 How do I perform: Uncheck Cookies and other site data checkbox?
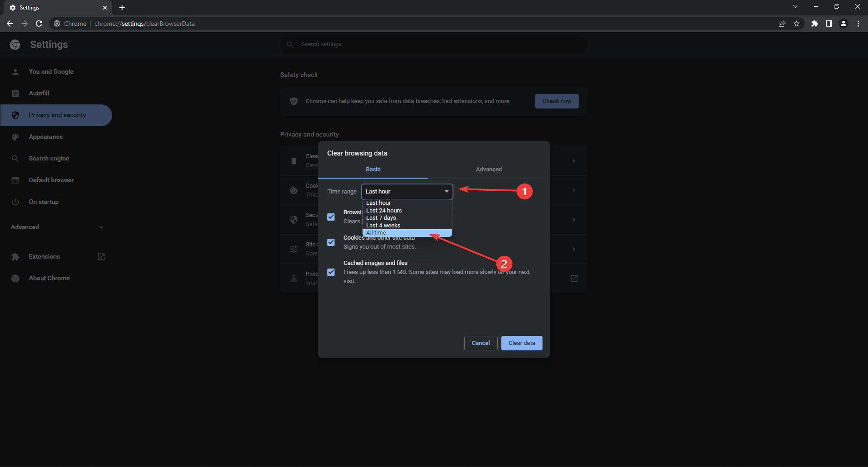coord(331,242)
